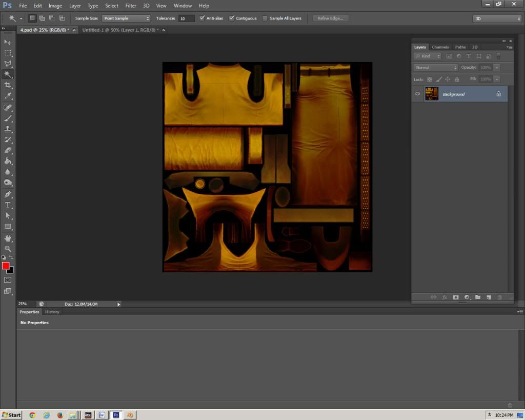Uncheck the Contiguous option

pyautogui.click(x=232, y=18)
